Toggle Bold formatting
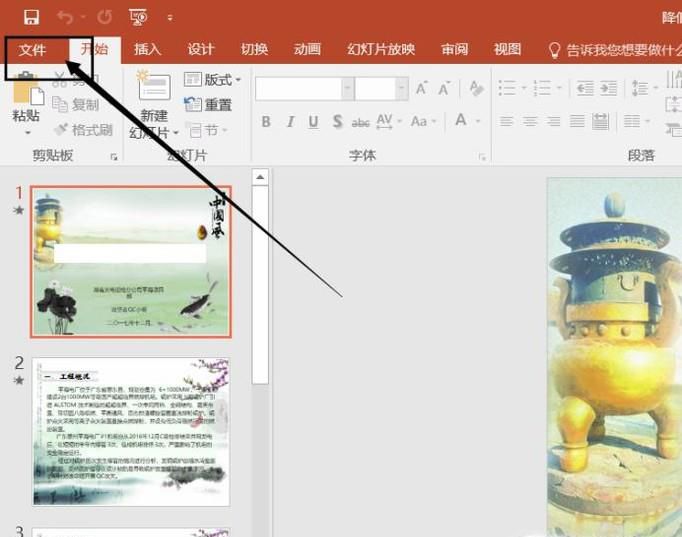Image resolution: width=682 pixels, height=537 pixels. [266, 121]
